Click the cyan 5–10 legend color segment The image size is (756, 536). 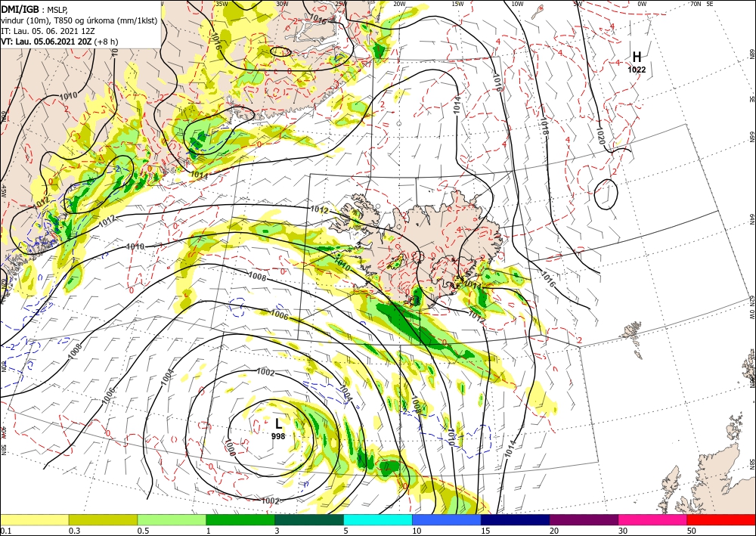[x=378, y=519]
